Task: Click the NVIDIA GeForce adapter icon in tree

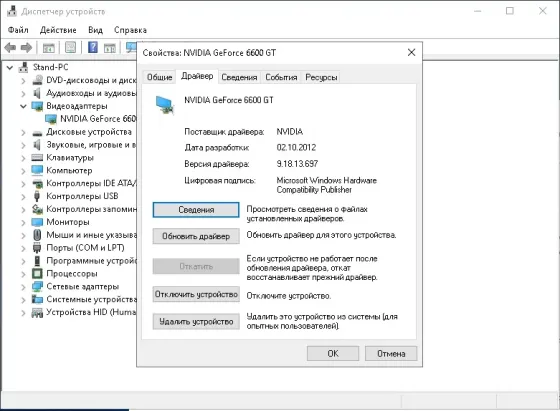Action: 51,119
